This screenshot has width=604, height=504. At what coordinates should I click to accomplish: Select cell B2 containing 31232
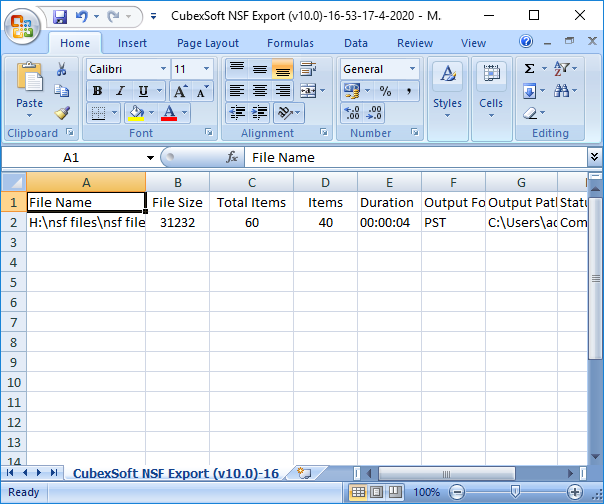[177, 223]
